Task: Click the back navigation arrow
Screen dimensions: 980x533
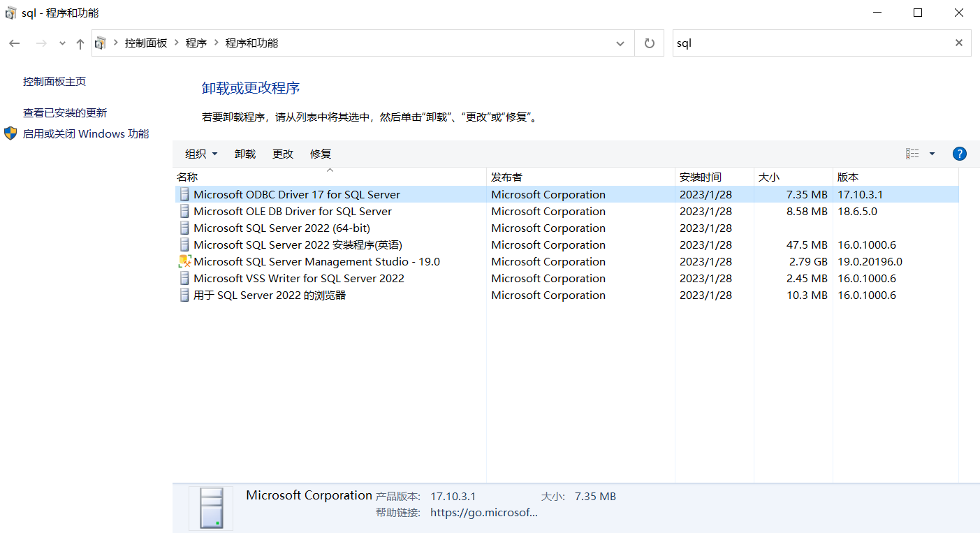Action: coord(15,43)
